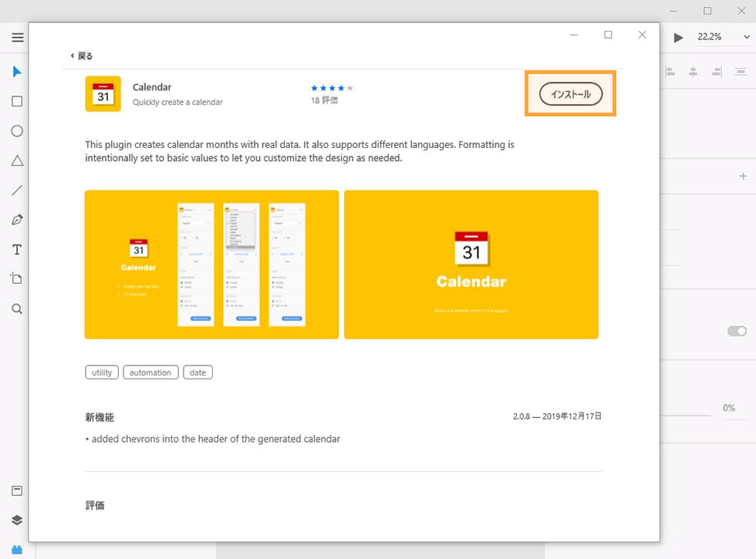Screen dimensions: 756x559
Task: Click the 評価 section heading
Action: click(95, 505)
